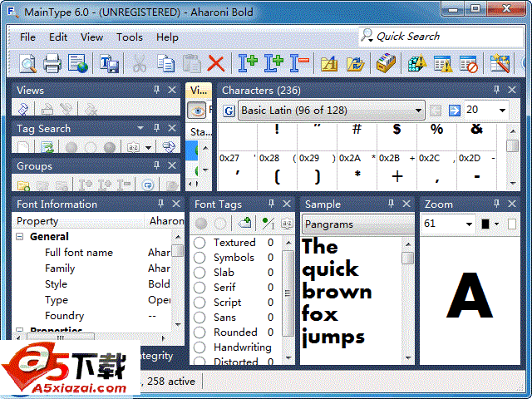Click the Print toolbar icon
Viewport: 532px width, 399px height.
(52, 63)
